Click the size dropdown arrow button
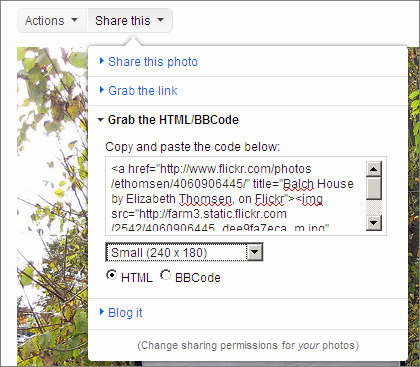Screen dimensions: 420x367 point(255,252)
